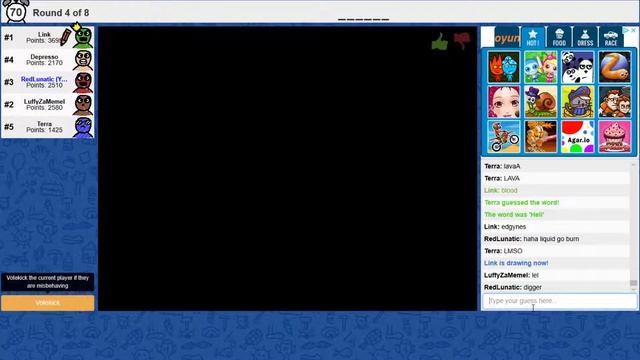Click Terra's blue avatar
Viewport: 640px width, 360px height.
click(x=83, y=127)
